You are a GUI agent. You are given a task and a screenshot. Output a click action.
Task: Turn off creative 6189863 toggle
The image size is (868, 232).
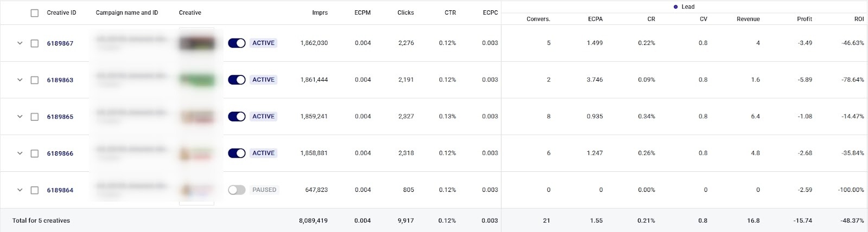coord(237,80)
